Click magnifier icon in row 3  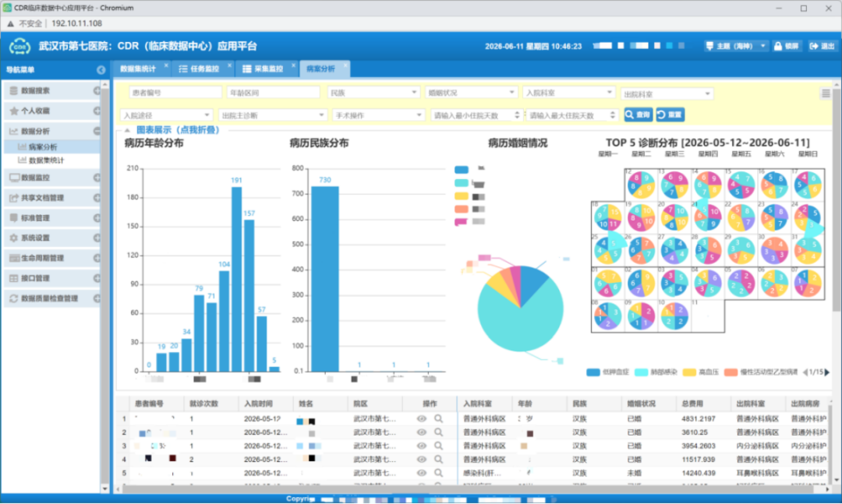439,446
